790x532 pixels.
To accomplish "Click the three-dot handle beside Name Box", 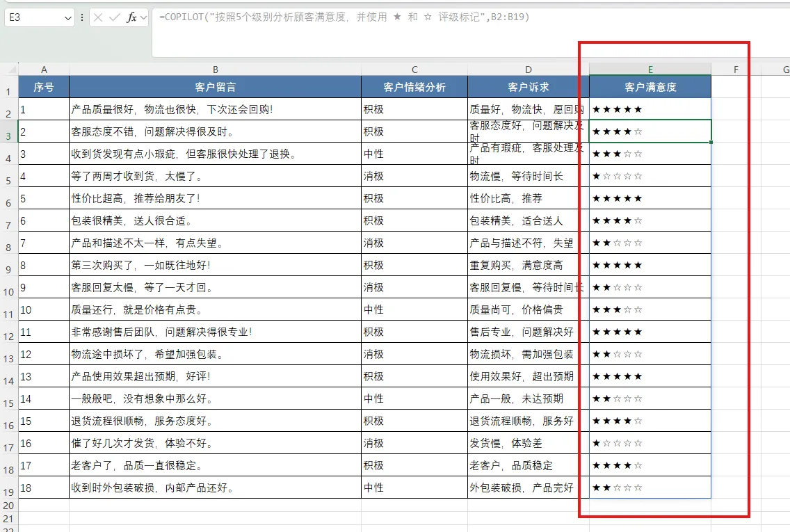I will (x=81, y=17).
